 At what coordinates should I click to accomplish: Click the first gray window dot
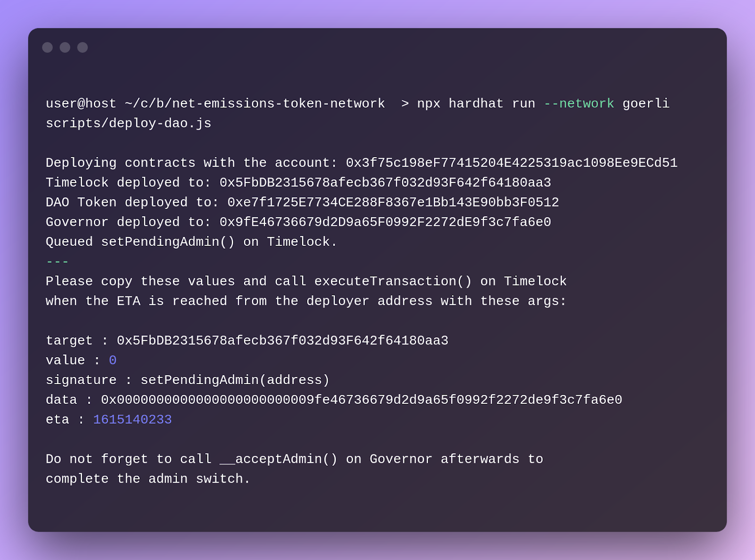coord(47,47)
